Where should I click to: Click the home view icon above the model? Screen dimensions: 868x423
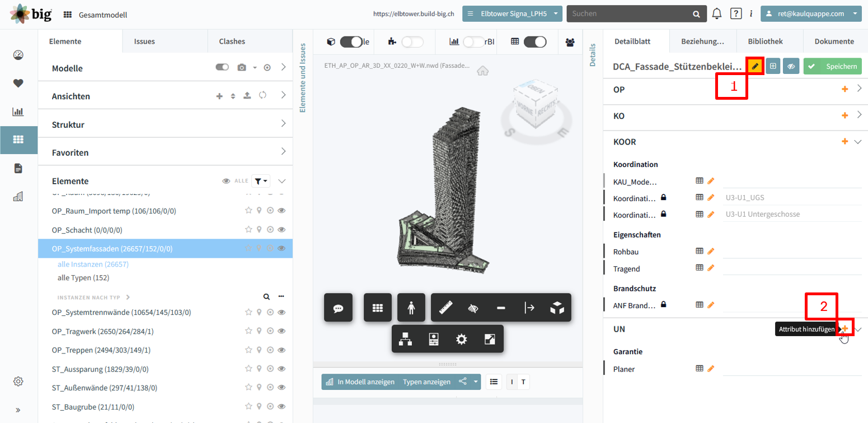tap(483, 71)
